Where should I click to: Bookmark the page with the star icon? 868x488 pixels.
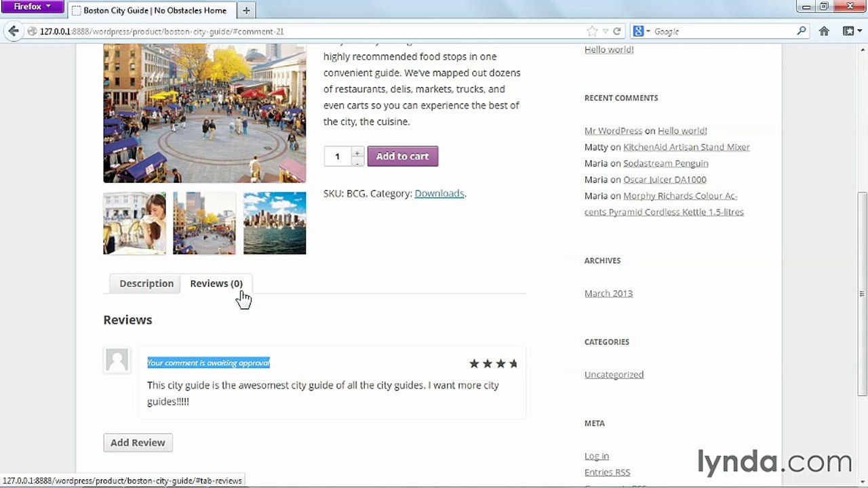[592, 31]
